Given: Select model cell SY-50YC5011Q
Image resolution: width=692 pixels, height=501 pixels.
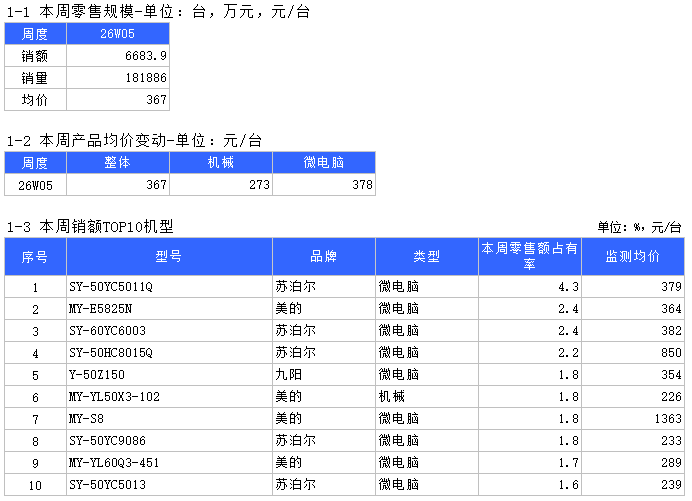Looking at the screenshot, I should (169, 287).
